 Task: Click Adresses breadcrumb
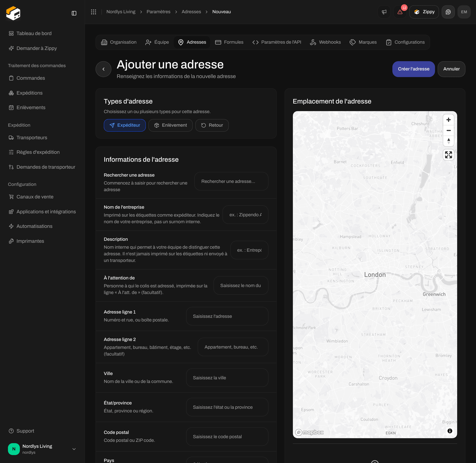(x=191, y=12)
